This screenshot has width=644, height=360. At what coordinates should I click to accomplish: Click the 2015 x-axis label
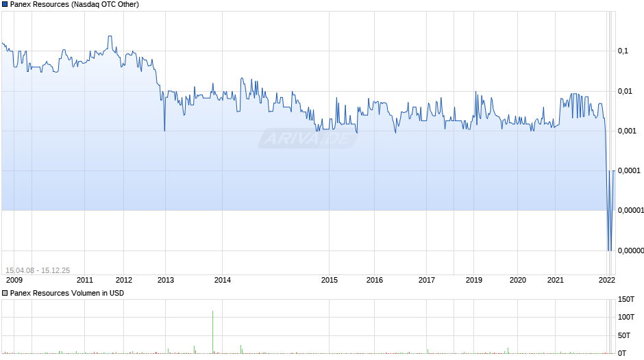[x=330, y=280]
